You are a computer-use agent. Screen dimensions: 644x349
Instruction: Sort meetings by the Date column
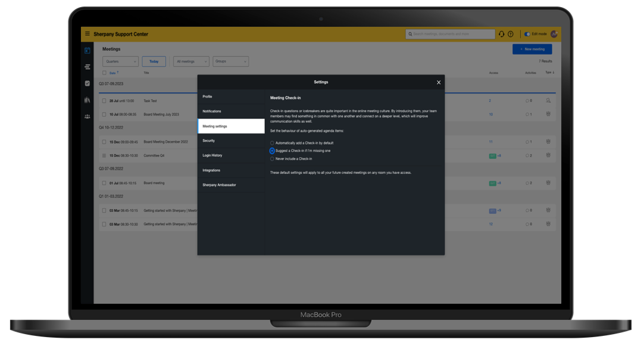click(x=113, y=73)
